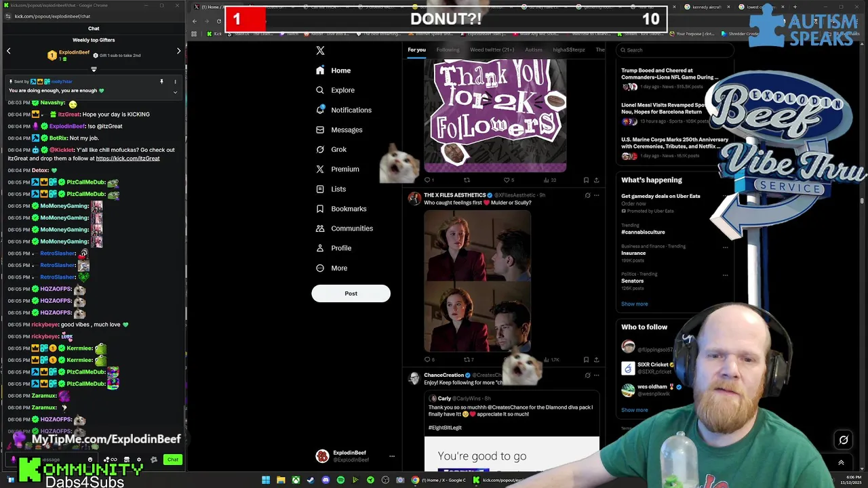
Task: Open Windows Start button
Action: click(x=266, y=480)
